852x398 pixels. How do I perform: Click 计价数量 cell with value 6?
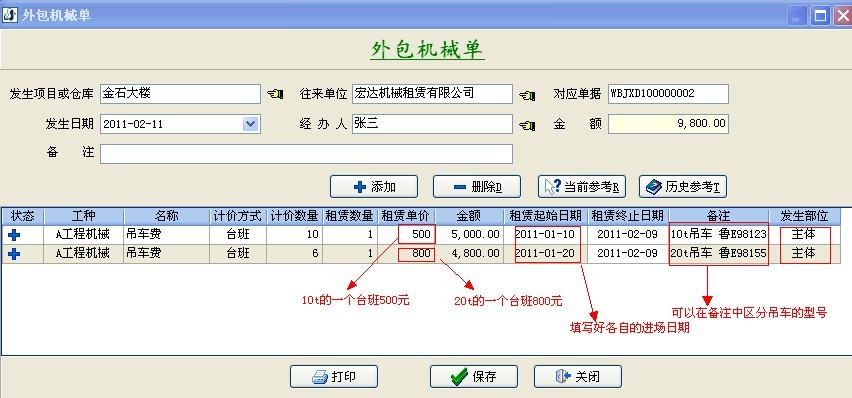pyautogui.click(x=295, y=253)
